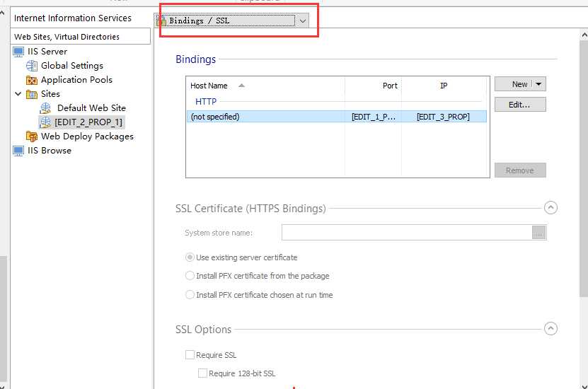This screenshot has width=588, height=389.
Task: Click the IIS Browse computer icon
Action: point(18,151)
